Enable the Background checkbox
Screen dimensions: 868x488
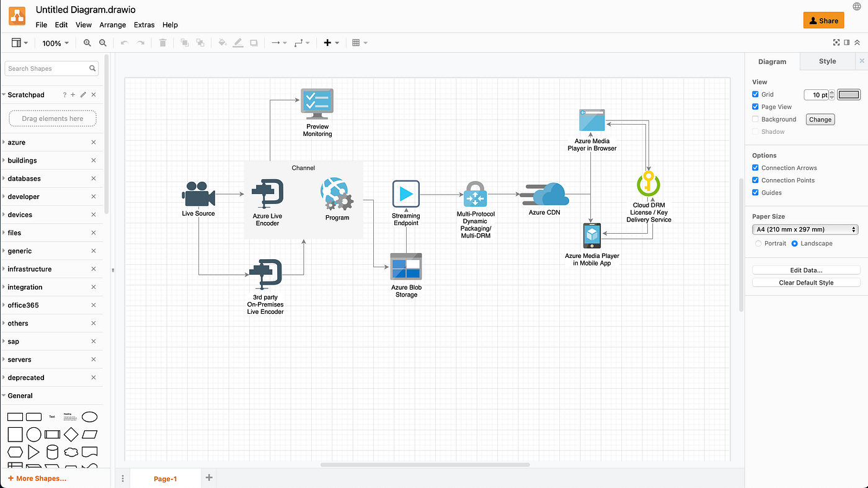tap(755, 119)
